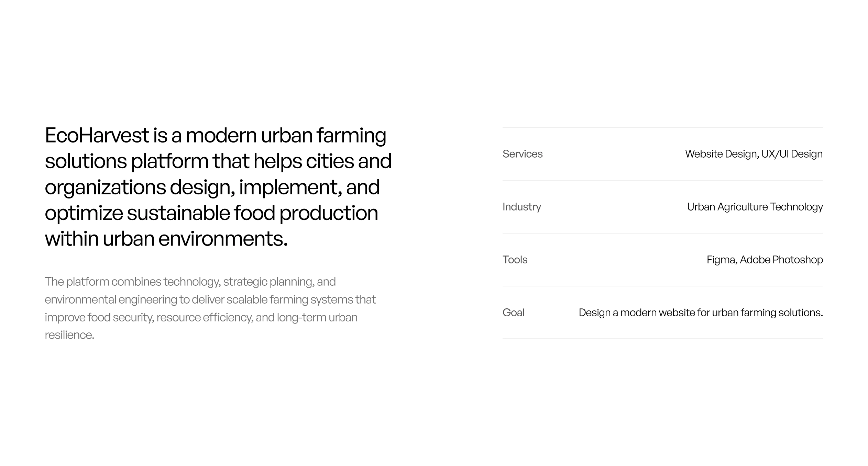Select "Urban Agriculture Technology" value
Image resolution: width=868 pixels, height=466 pixels.
tap(755, 207)
